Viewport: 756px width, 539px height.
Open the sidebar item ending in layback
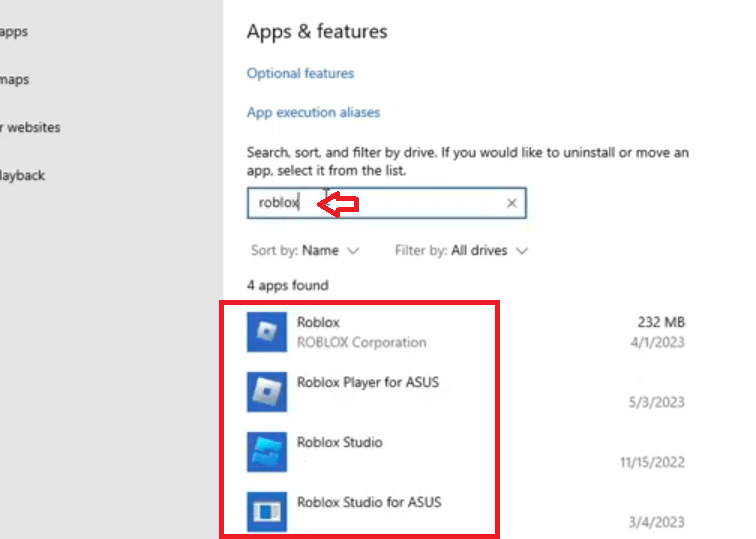22,175
